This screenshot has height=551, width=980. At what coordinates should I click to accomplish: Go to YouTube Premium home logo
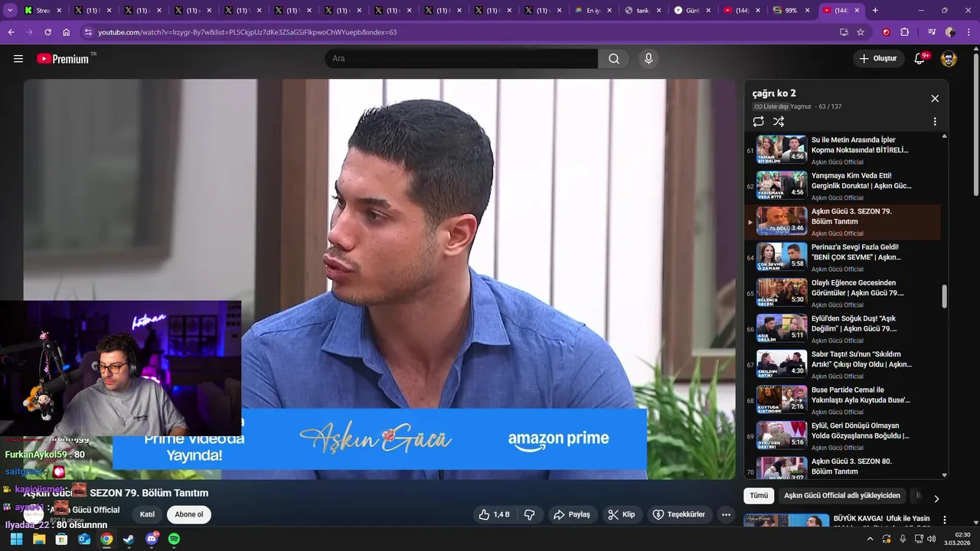(x=63, y=59)
